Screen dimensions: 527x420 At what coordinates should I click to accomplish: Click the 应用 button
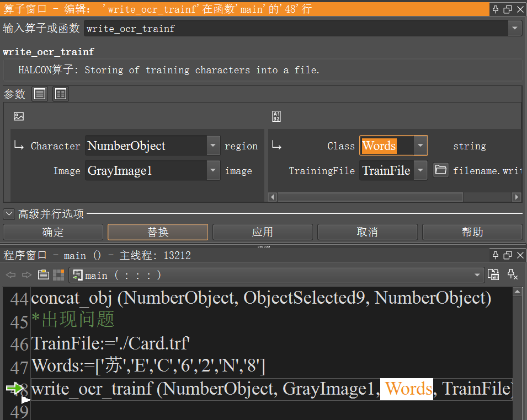pos(263,232)
